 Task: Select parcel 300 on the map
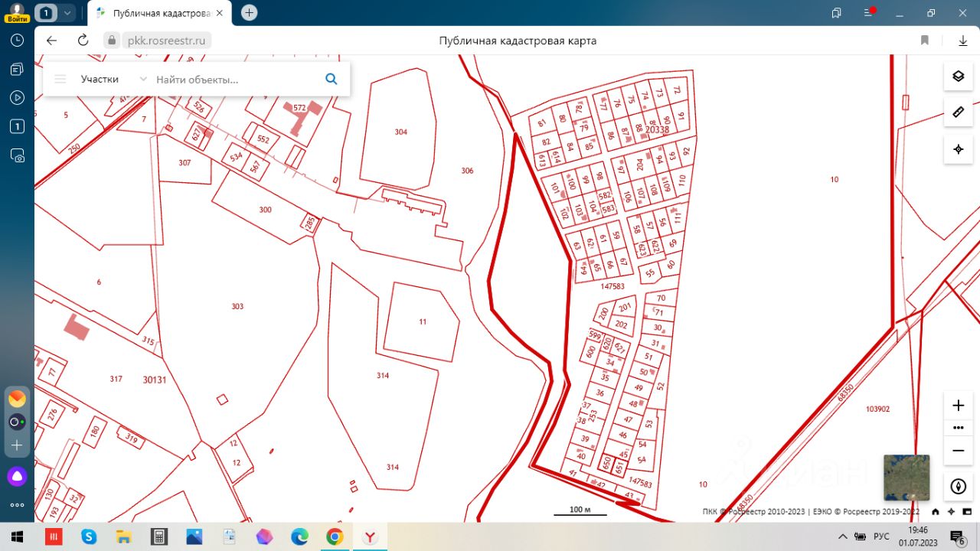[265, 210]
